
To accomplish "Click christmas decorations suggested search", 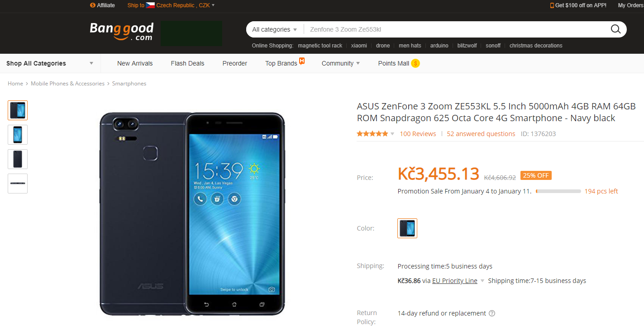I will click(536, 46).
